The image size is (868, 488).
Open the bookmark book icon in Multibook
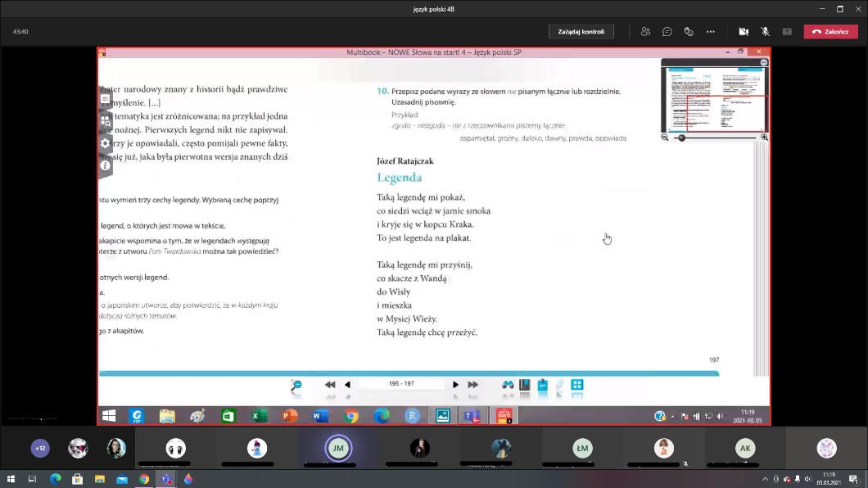[525, 385]
